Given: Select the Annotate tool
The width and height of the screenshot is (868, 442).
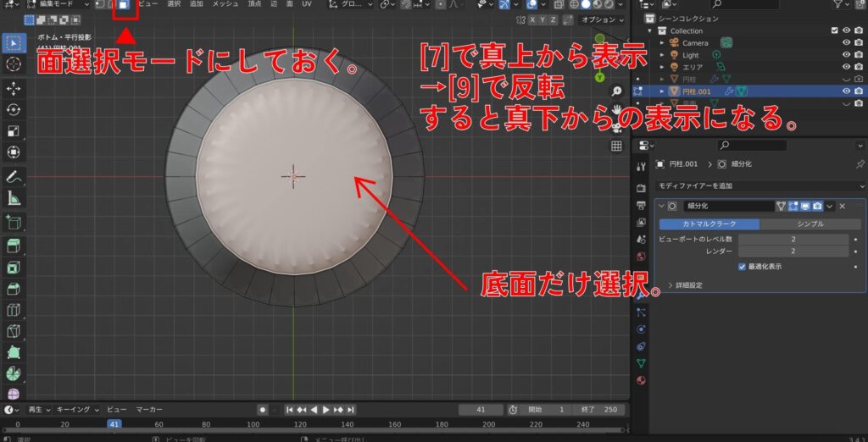Looking at the screenshot, I should 14,177.
